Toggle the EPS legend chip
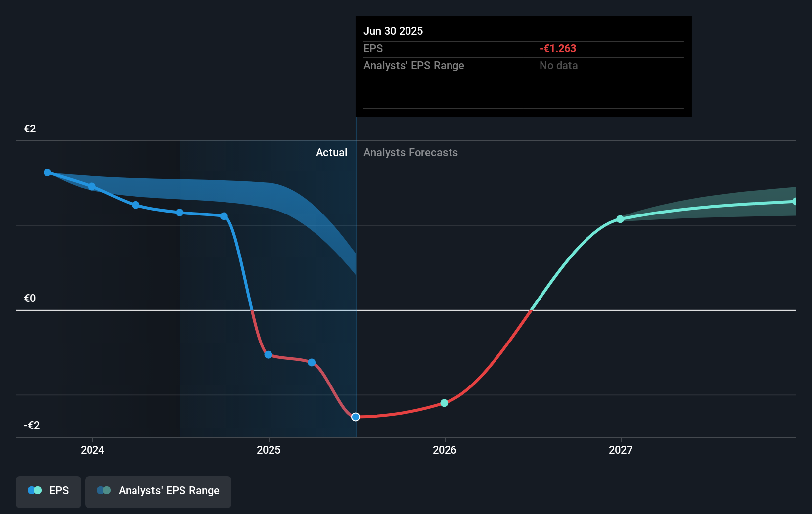Screen dimensions: 812x514 click(x=48, y=492)
